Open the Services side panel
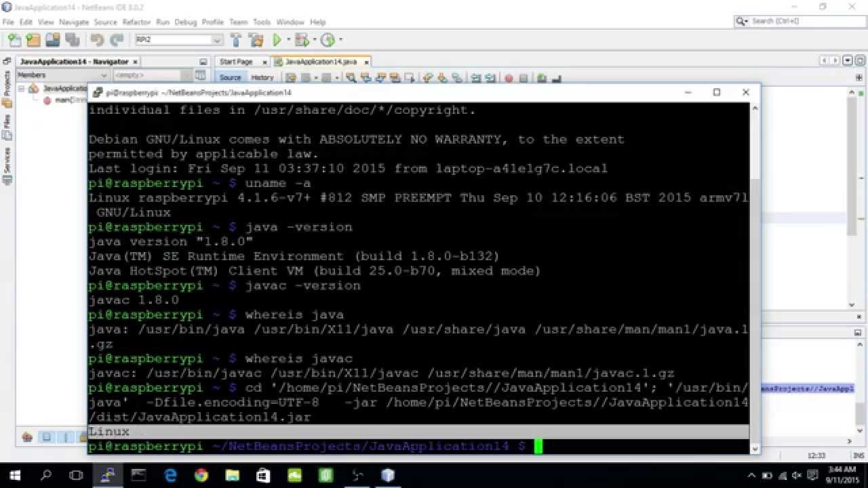 point(7,166)
